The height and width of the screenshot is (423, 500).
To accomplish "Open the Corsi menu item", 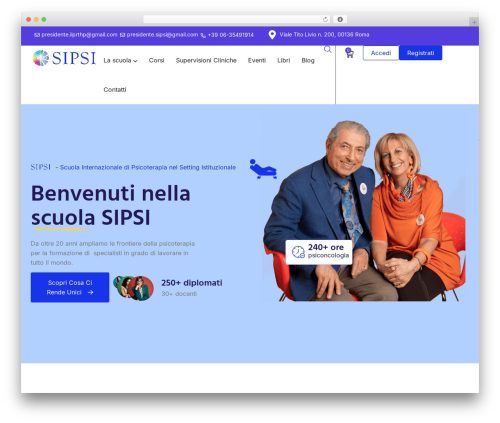I will (x=156, y=60).
